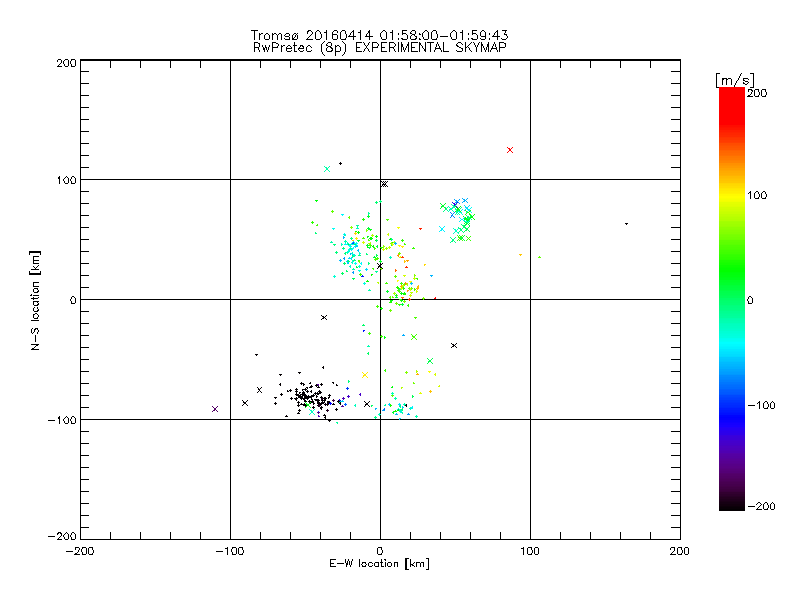Click the subtitle 'RwPretec (8p) EXPERIMENTAL SKYMAP'
This screenshot has width=800, height=600.
click(x=380, y=48)
